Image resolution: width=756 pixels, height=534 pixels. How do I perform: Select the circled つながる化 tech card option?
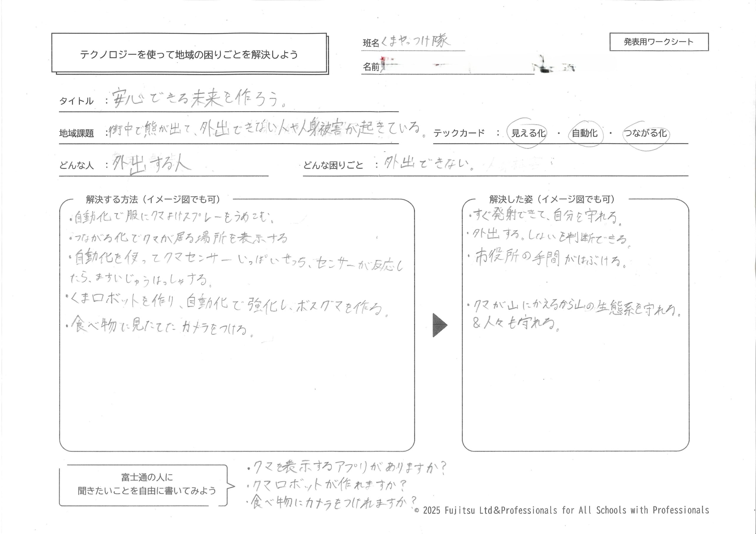click(645, 133)
